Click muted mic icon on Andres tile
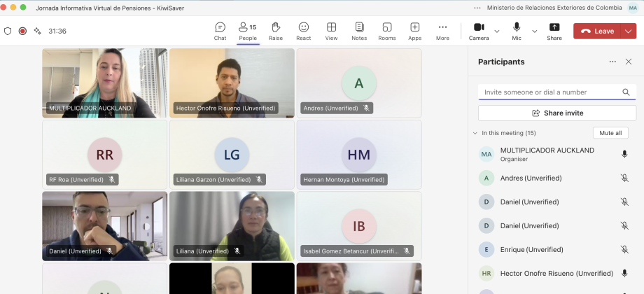This screenshot has height=294, width=644. coord(366,108)
